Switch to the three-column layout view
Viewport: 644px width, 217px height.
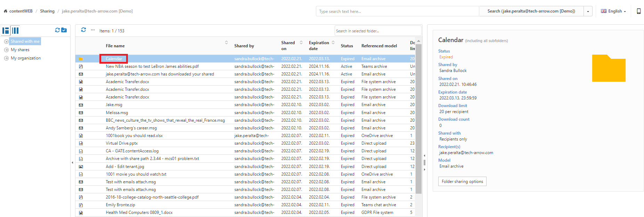coord(15,31)
